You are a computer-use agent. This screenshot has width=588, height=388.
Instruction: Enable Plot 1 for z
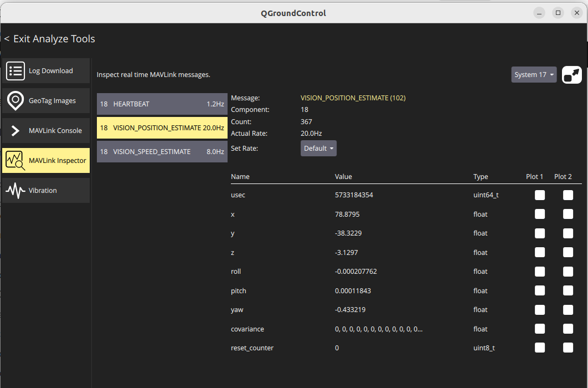tap(540, 252)
